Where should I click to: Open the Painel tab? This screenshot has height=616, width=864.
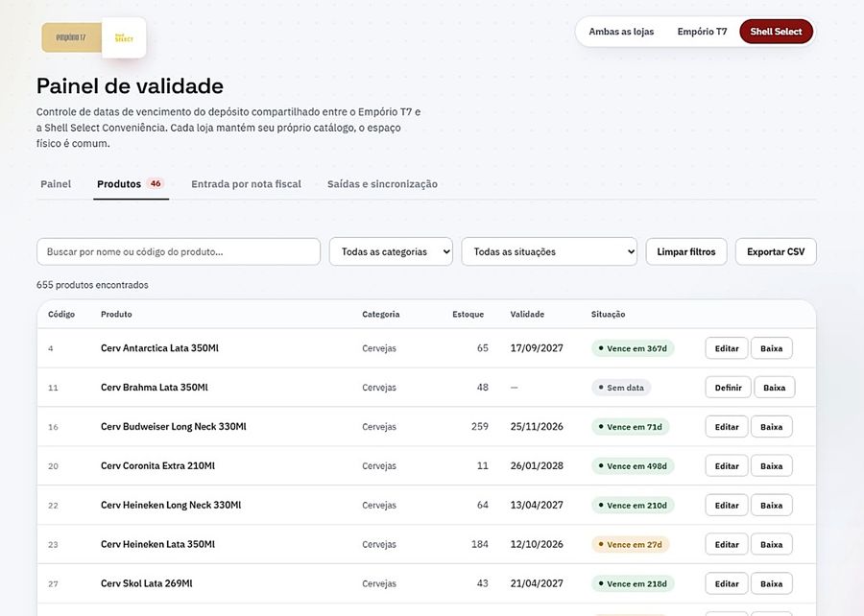(x=56, y=184)
